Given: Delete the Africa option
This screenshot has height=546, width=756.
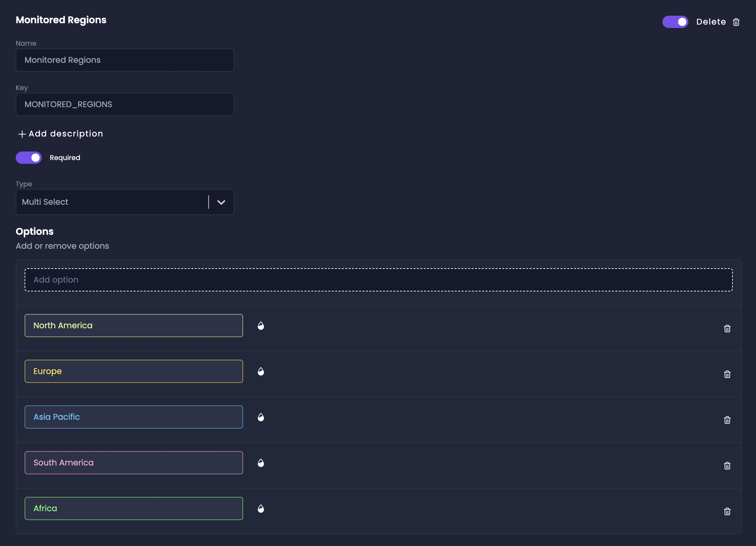Looking at the screenshot, I should coord(727,511).
